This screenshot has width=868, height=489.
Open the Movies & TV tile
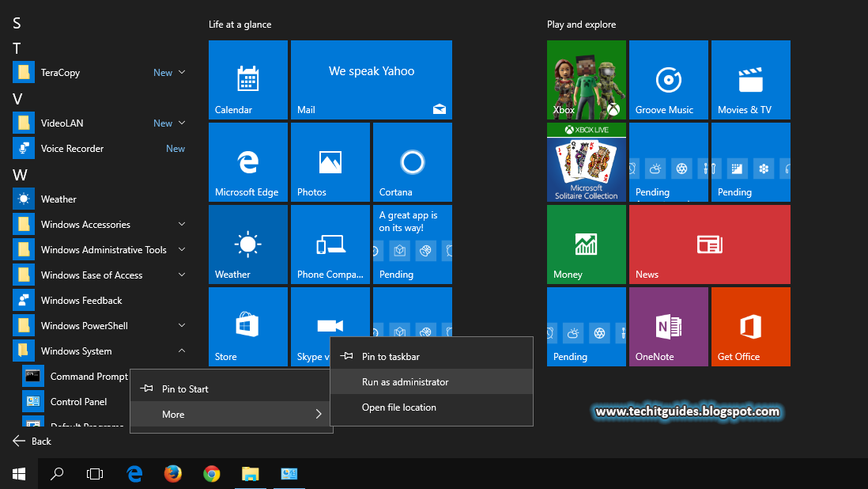[750, 79]
